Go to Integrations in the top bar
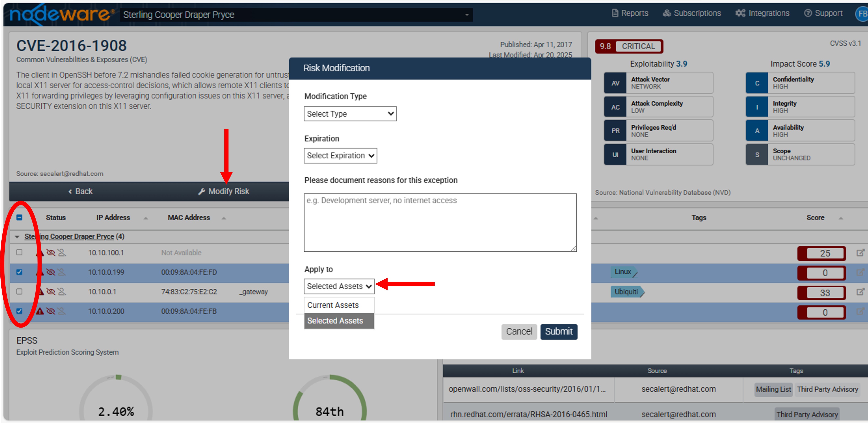Screen dimensions: 868x423 click(x=762, y=13)
